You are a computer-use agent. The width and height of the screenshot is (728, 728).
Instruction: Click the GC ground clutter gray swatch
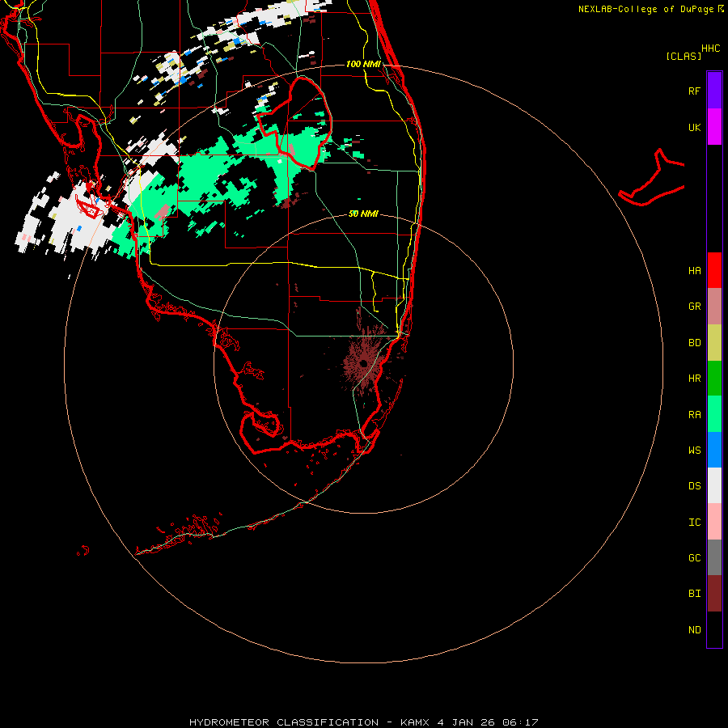pos(714,557)
